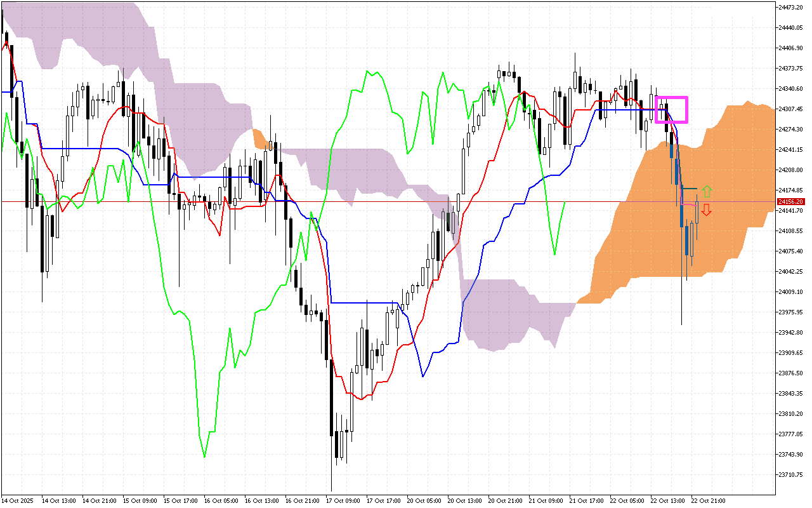812x508 pixels.
Task: Click the small orange cloud near 16 Oct 13:00
Action: (259, 138)
